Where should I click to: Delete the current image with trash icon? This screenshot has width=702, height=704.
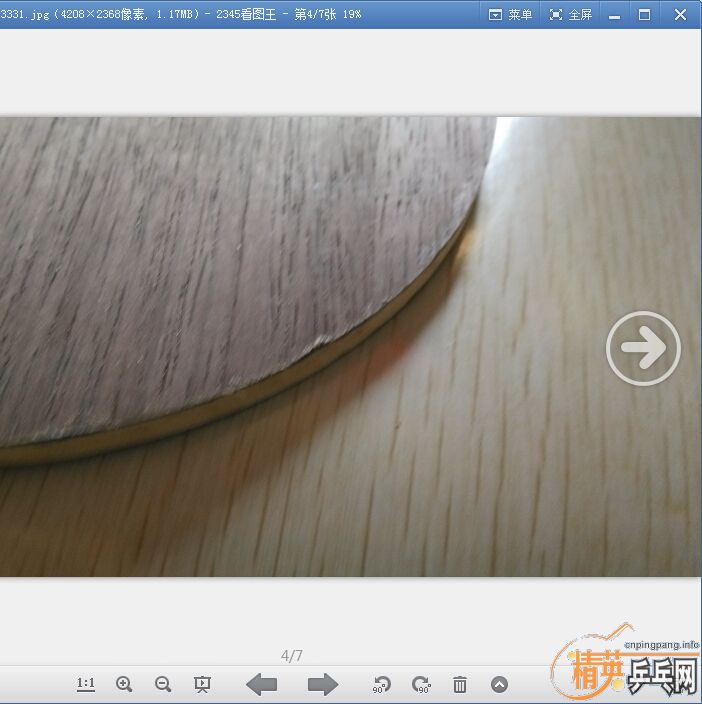point(460,685)
